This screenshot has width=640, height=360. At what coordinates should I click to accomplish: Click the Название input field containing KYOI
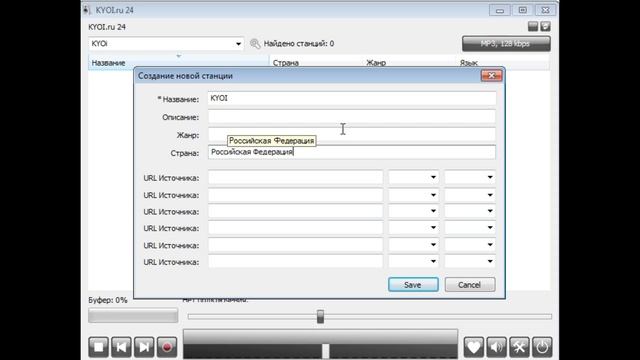click(x=352, y=98)
